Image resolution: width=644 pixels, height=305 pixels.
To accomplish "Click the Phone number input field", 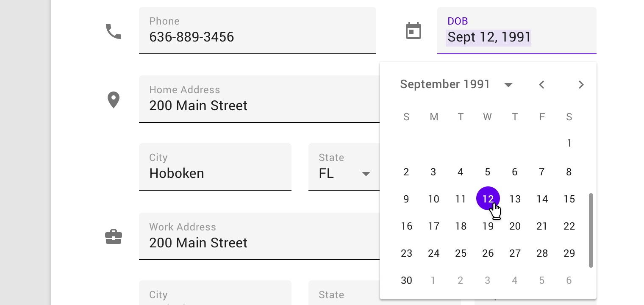I will tap(257, 37).
